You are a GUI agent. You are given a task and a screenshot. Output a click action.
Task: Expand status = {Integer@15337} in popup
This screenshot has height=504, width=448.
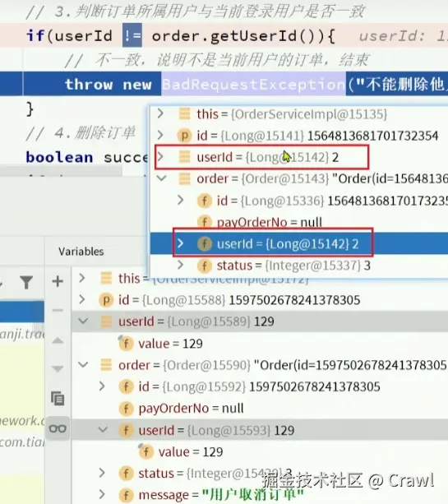tap(181, 265)
